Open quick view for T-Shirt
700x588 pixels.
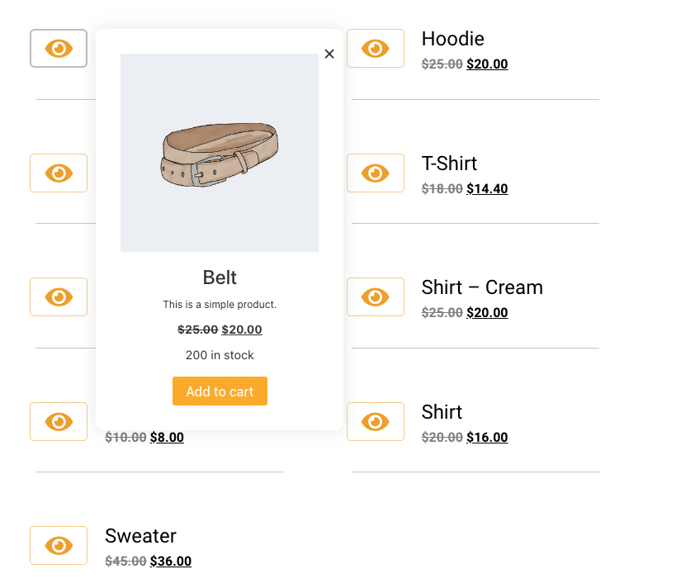pos(376,173)
